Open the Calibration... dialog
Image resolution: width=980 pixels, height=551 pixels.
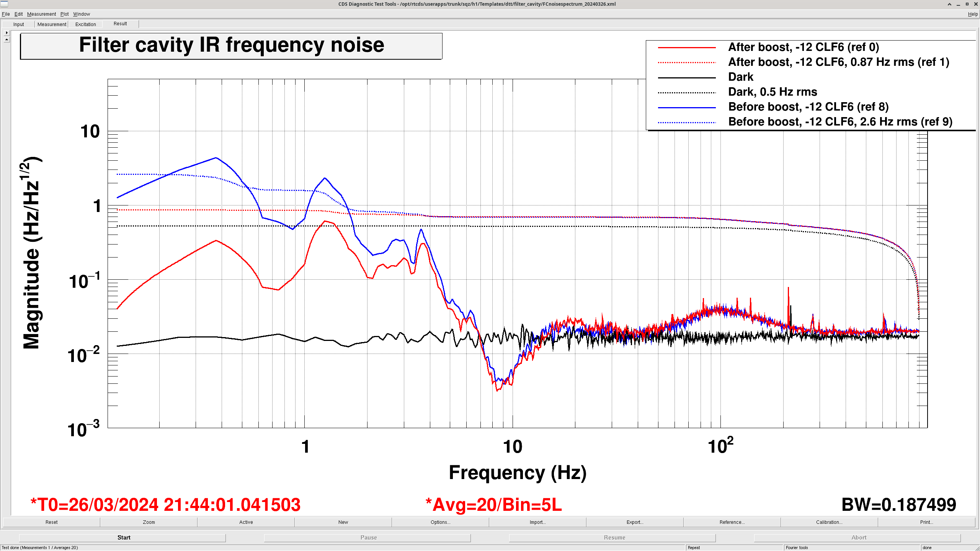829,522
